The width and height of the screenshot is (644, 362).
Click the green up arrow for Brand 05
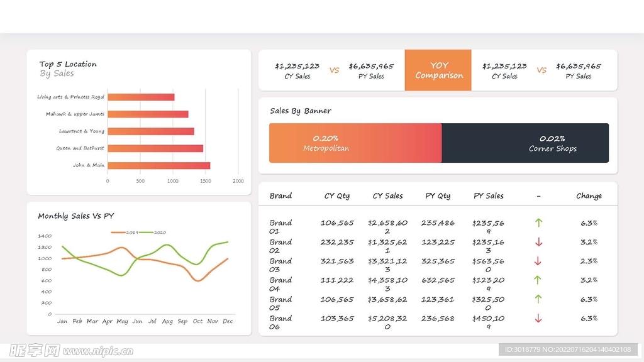click(538, 299)
